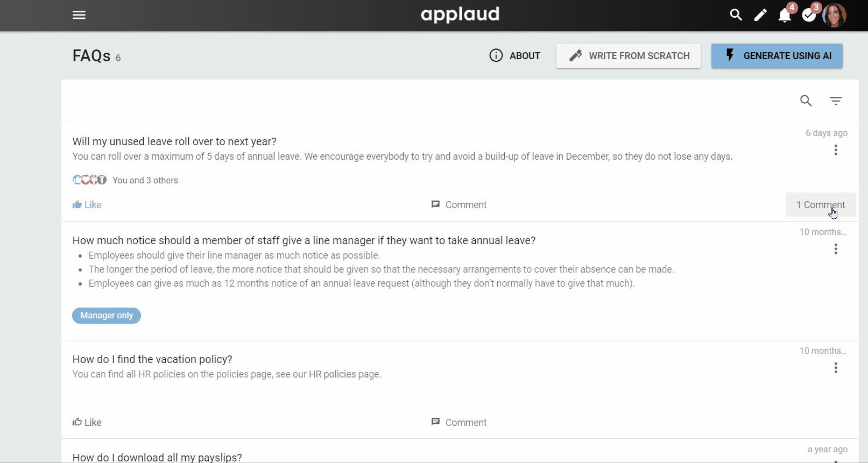The width and height of the screenshot is (868, 463).
Task: Open the FAQ list filter icon
Action: tap(836, 101)
